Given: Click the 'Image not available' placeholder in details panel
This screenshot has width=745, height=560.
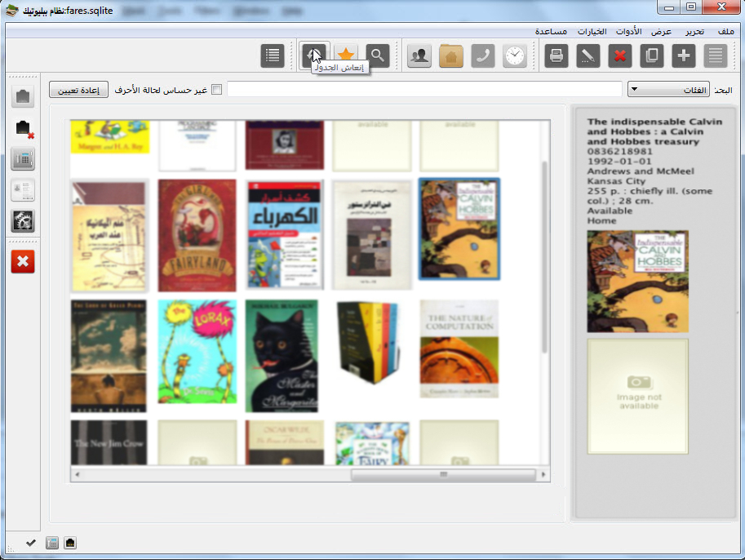Looking at the screenshot, I should [x=637, y=396].
